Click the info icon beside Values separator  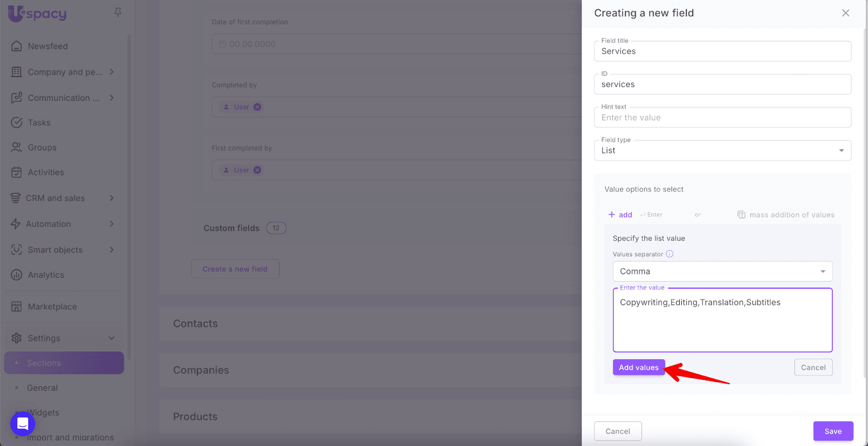669,254
